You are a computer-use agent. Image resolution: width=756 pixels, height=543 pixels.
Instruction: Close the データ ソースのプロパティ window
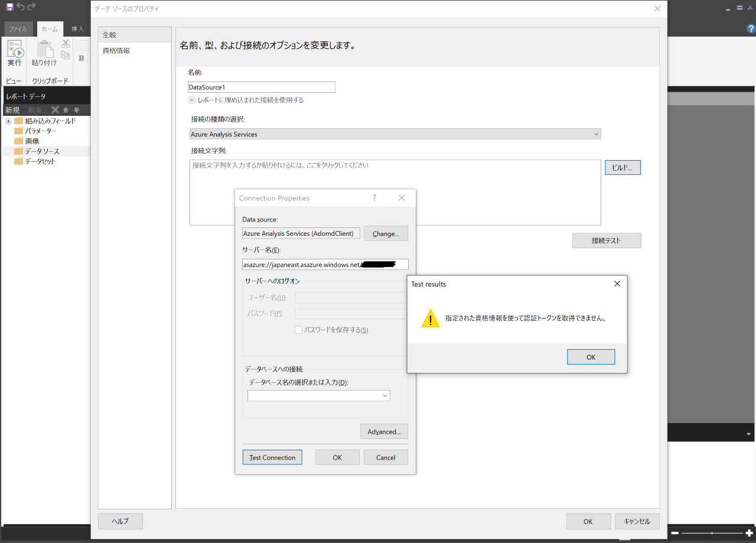[657, 9]
